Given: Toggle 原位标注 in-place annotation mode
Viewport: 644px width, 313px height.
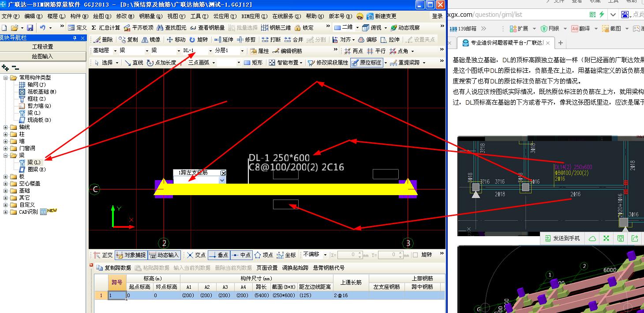Looking at the screenshot, I should (x=366, y=63).
